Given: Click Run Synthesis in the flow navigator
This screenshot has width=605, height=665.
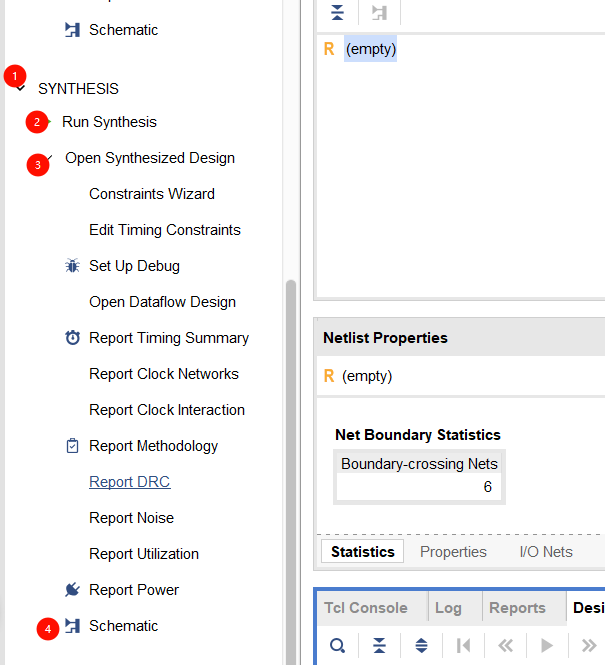Looking at the screenshot, I should click(x=109, y=122).
